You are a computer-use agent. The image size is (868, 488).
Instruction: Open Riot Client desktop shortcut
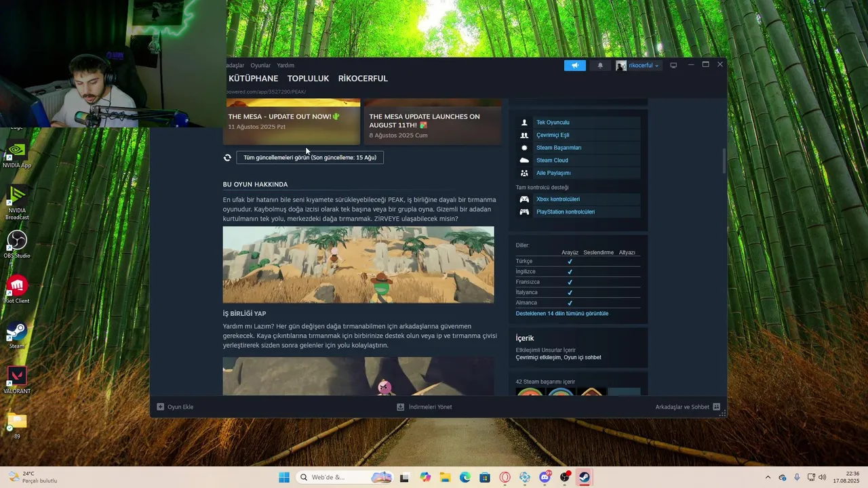point(17,290)
